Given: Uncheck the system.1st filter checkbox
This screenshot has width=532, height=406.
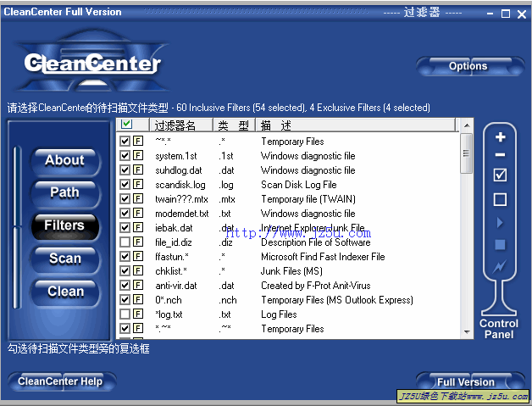Looking at the screenshot, I should click(125, 155).
